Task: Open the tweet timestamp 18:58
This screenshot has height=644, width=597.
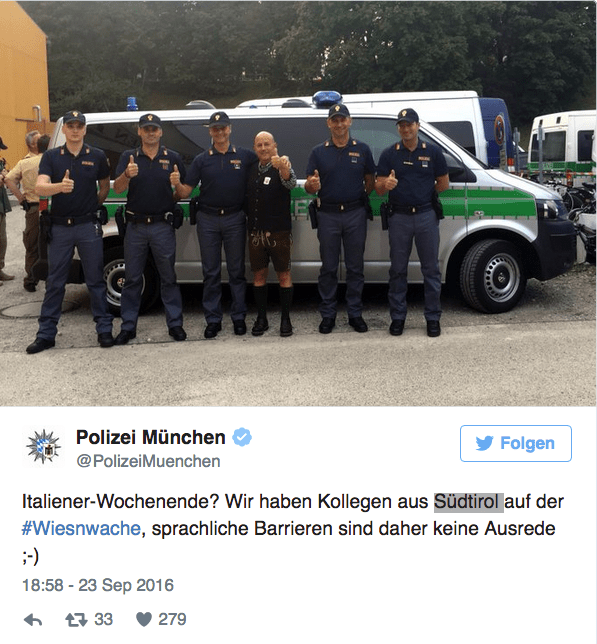Action: [x=43, y=585]
